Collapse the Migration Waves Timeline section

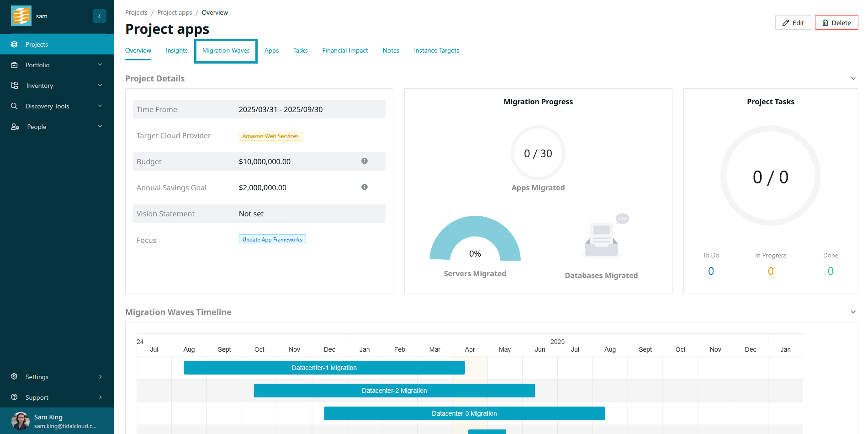[853, 312]
